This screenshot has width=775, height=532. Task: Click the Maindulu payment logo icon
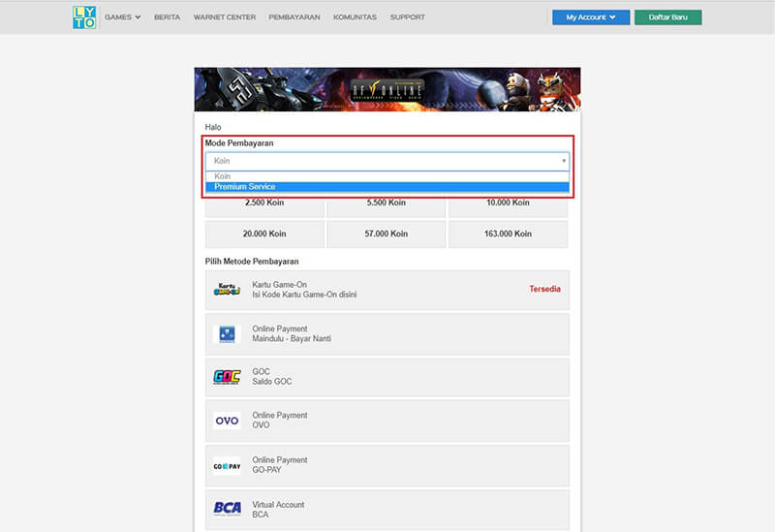tap(227, 334)
